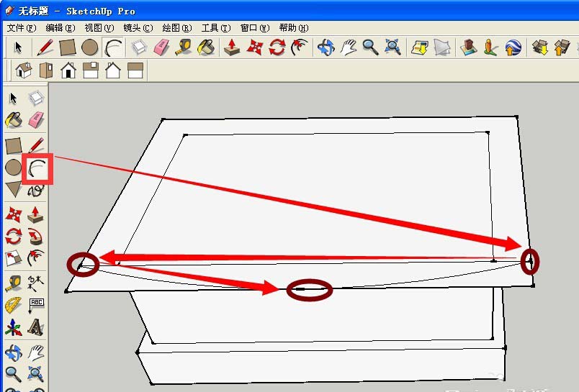Click Make Component in Getting Started toolbar

click(x=139, y=47)
